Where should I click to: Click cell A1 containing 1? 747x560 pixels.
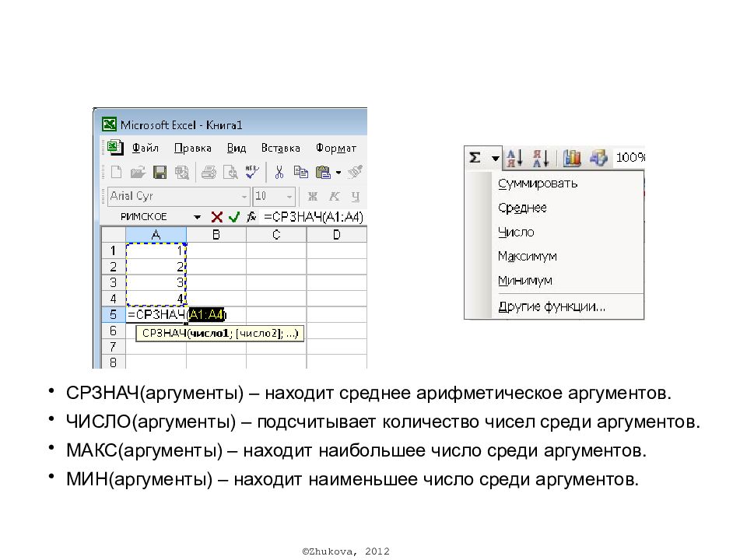[x=156, y=250]
